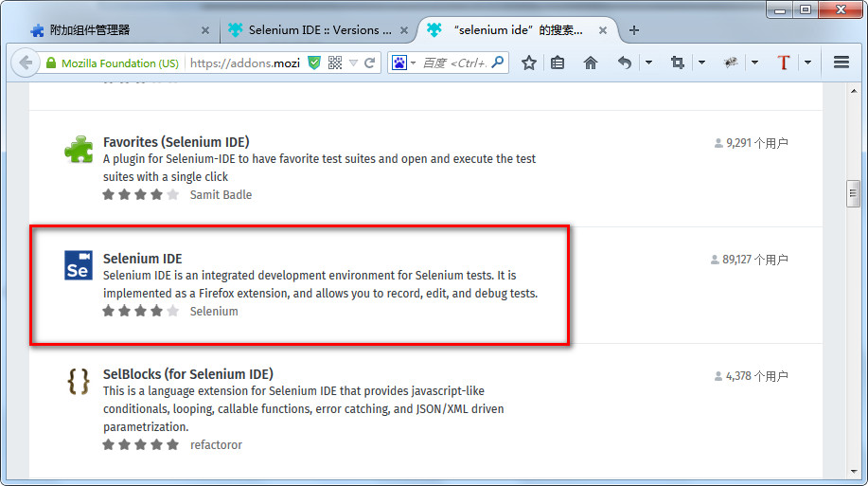This screenshot has height=486, width=868.
Task: Click the scrollbar down arrow
Action: pos(854,472)
